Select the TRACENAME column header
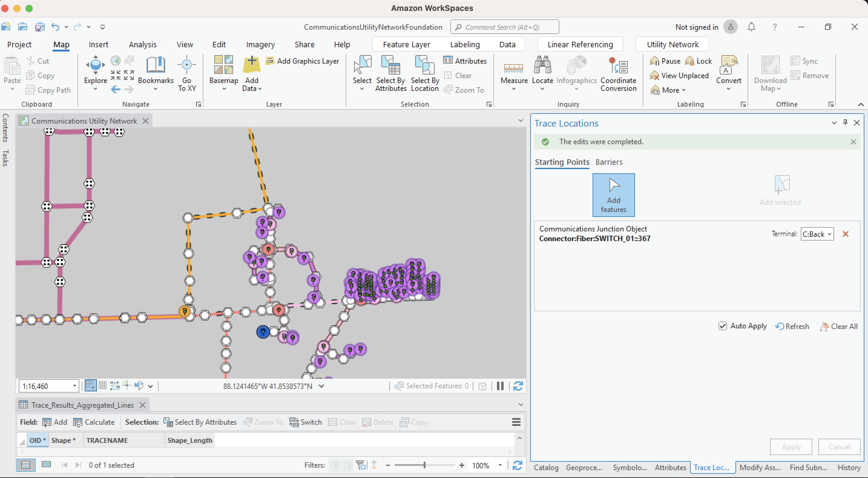Image resolution: width=868 pixels, height=478 pixels. click(x=124, y=440)
